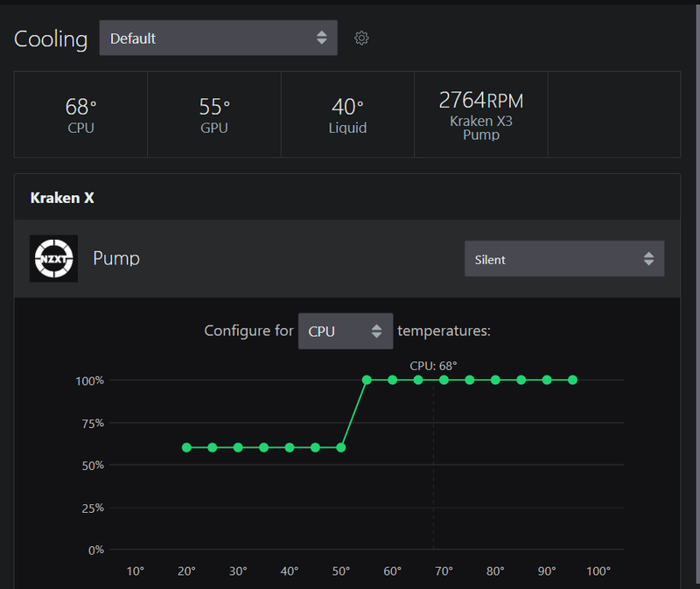This screenshot has width=700, height=589.
Task: Select the 55° point on the pump curve
Action: click(x=367, y=380)
